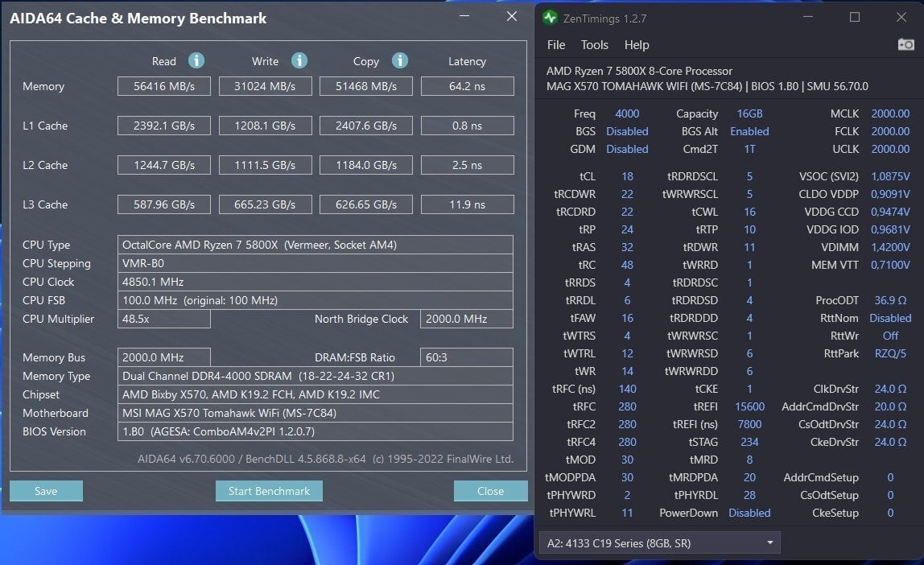Select the Memory Read result field
Image resolution: width=924 pixels, height=565 pixels.
pos(163,86)
